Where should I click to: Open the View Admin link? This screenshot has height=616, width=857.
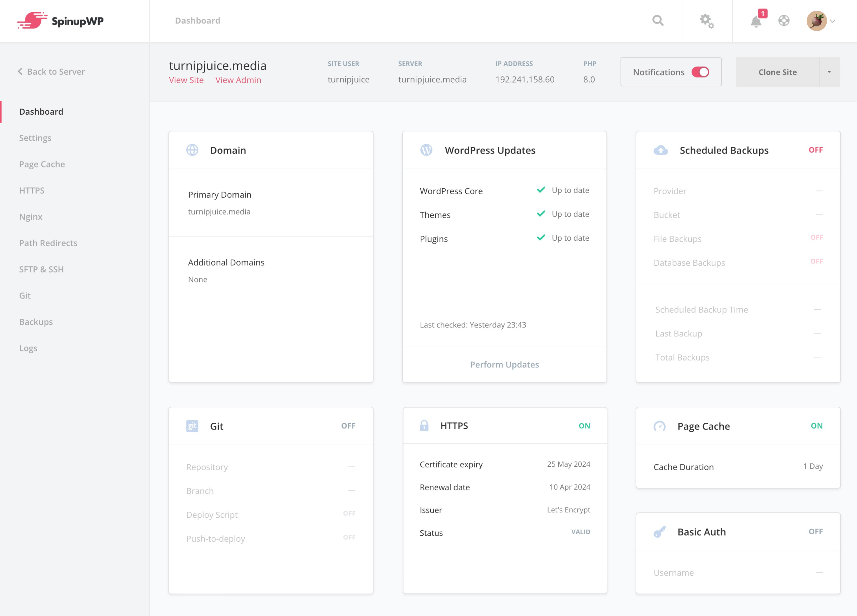238,80
